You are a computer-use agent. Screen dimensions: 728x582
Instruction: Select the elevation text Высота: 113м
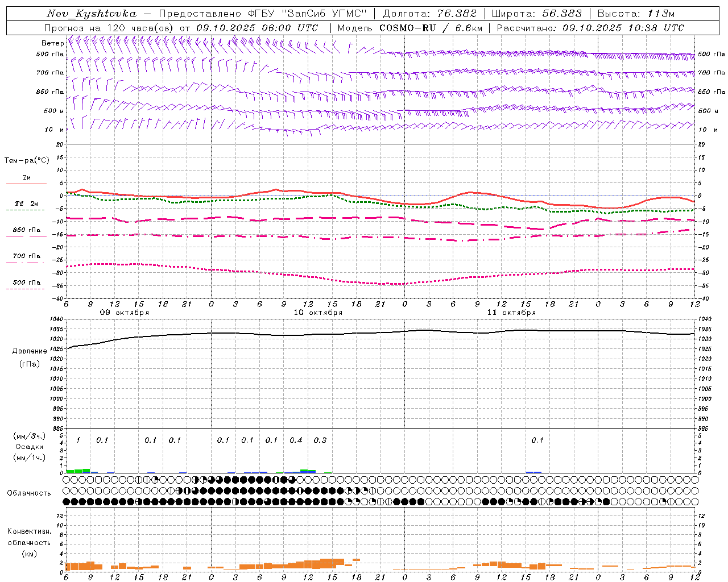(636, 14)
